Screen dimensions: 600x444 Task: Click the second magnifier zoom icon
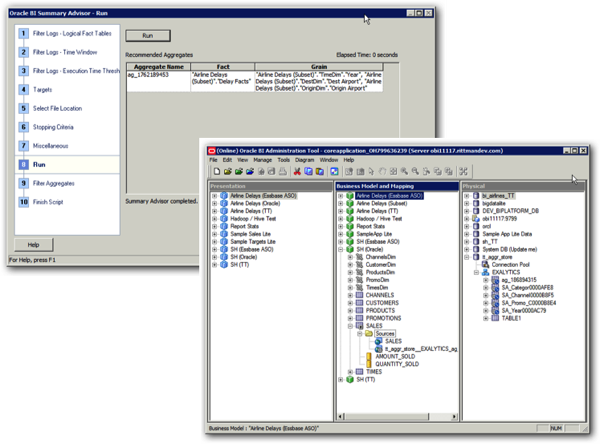(416, 171)
